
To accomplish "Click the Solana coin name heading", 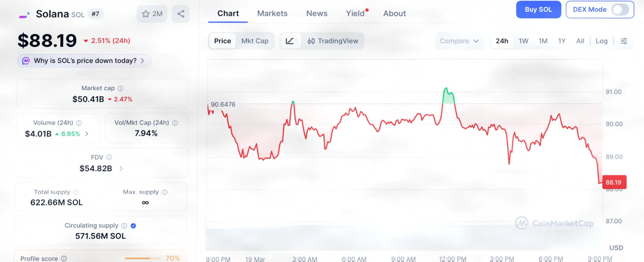I will (x=52, y=14).
